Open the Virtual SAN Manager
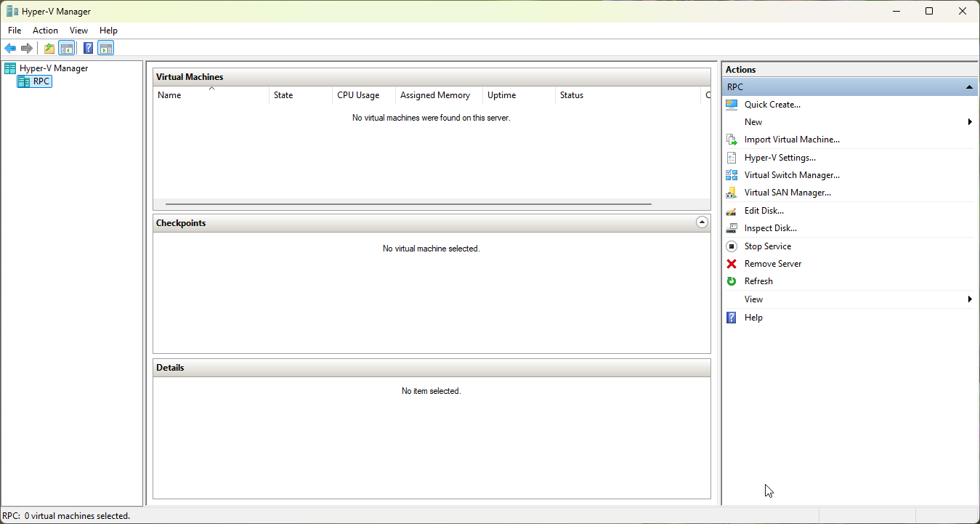 tap(787, 192)
